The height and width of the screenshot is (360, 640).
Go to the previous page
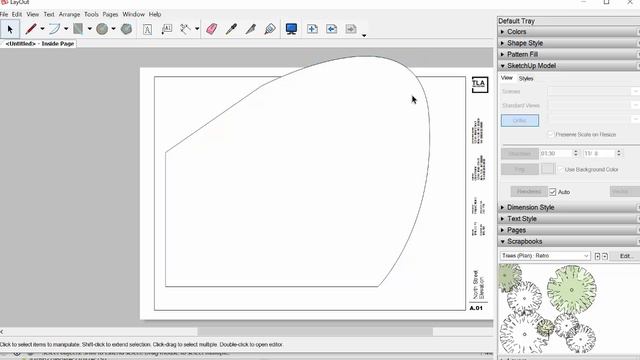331,29
